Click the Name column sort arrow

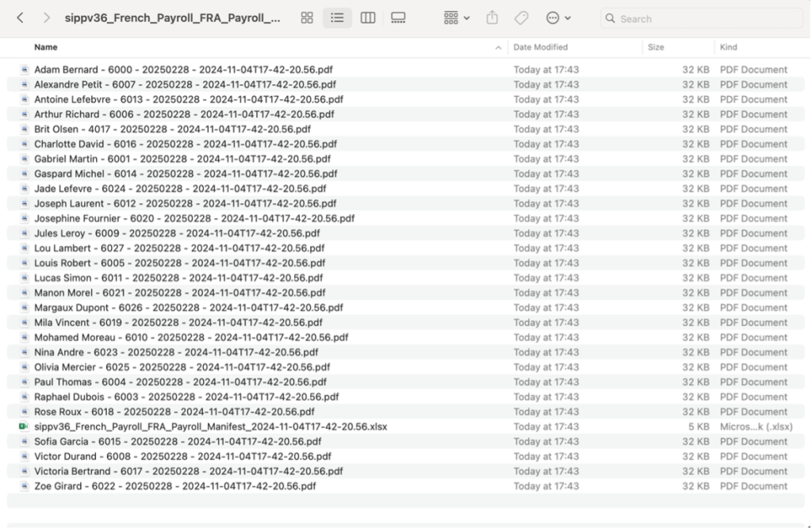pyautogui.click(x=498, y=48)
